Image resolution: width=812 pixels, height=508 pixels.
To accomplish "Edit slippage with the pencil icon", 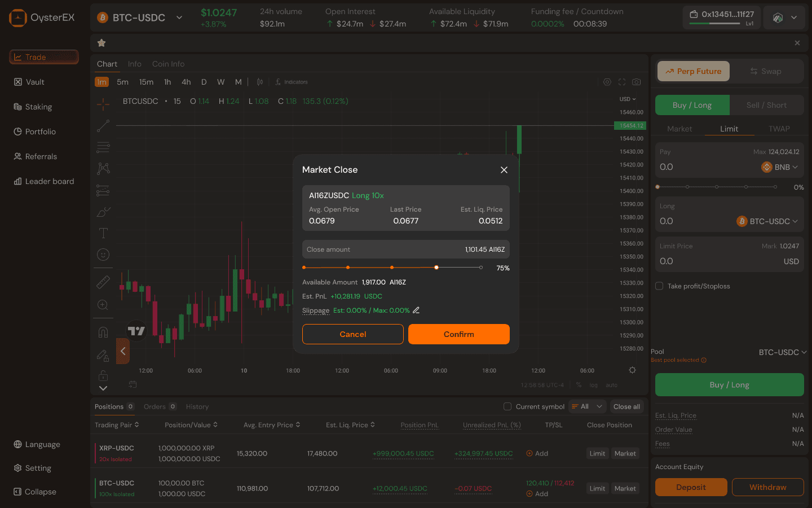I will tap(416, 310).
